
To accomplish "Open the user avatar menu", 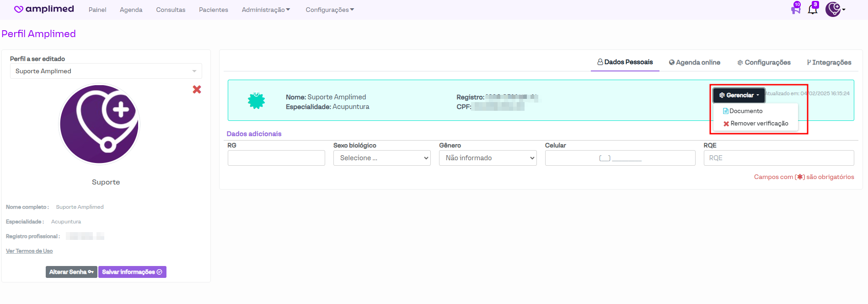I will 834,9.
